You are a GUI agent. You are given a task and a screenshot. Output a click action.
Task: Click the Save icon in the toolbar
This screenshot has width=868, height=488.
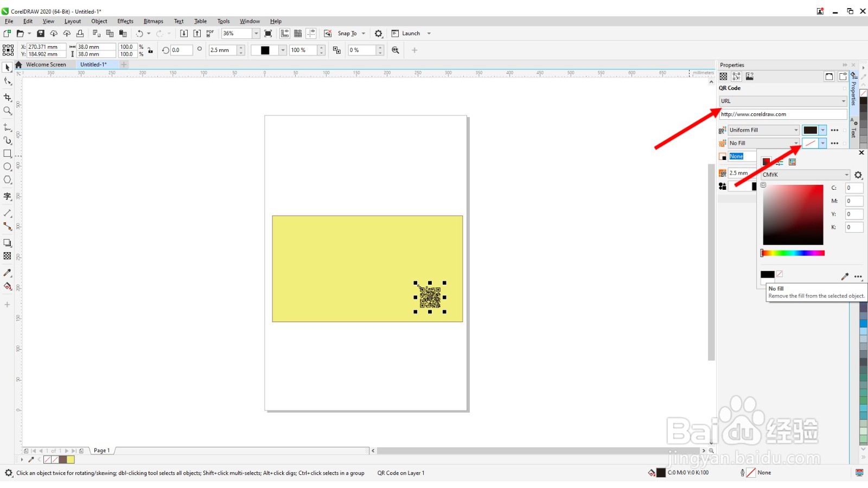(x=41, y=34)
